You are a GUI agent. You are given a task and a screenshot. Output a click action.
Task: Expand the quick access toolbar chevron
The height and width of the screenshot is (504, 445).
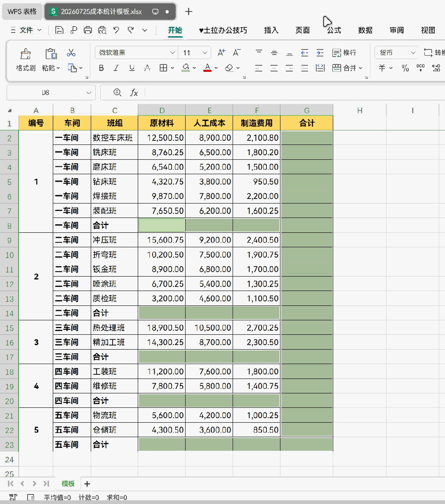pos(145,30)
